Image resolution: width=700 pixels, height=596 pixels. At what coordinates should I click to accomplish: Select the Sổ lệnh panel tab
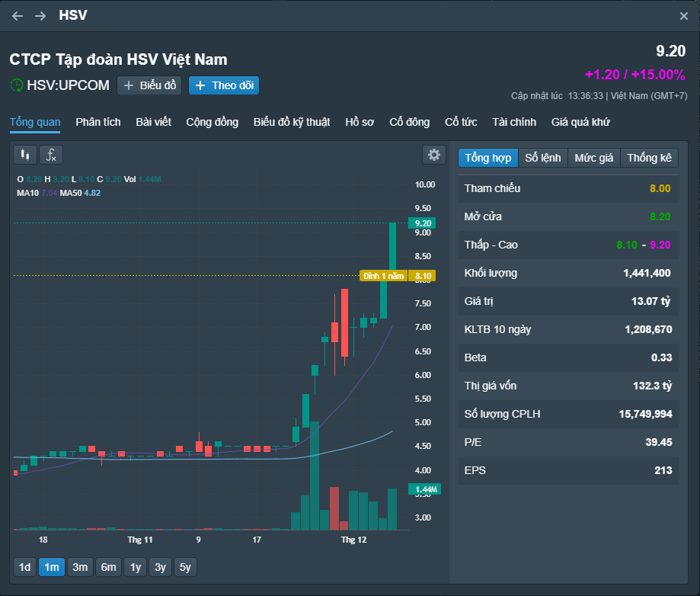pyautogui.click(x=542, y=158)
